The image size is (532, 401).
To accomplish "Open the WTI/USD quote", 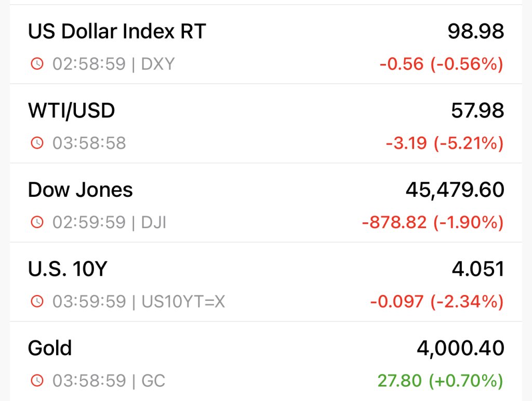I will coord(71,111).
